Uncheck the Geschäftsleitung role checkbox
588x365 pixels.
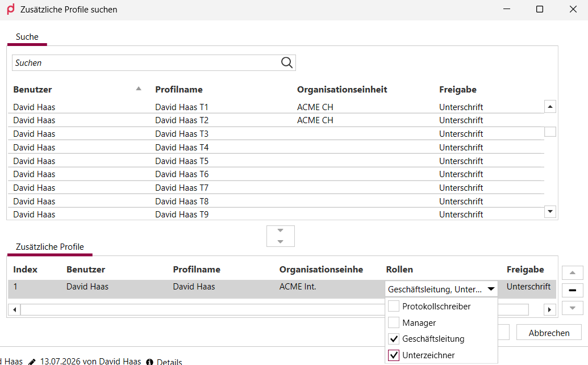[x=393, y=339]
